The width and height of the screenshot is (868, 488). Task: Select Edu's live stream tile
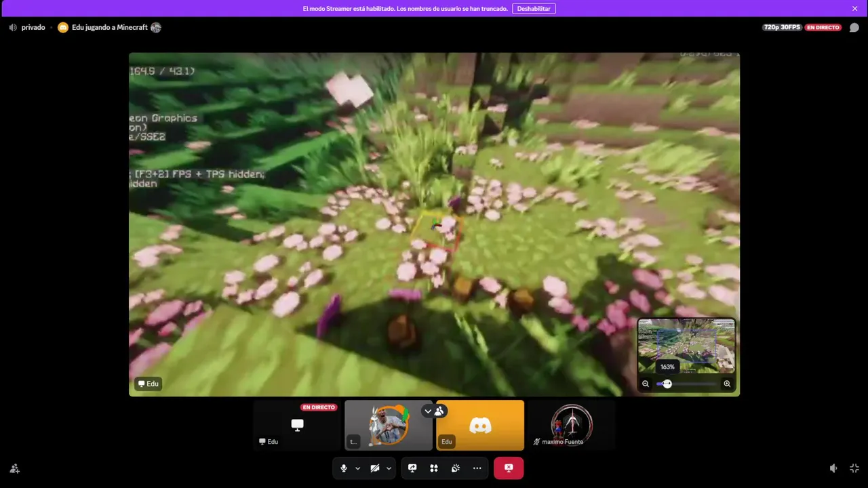pyautogui.click(x=297, y=425)
